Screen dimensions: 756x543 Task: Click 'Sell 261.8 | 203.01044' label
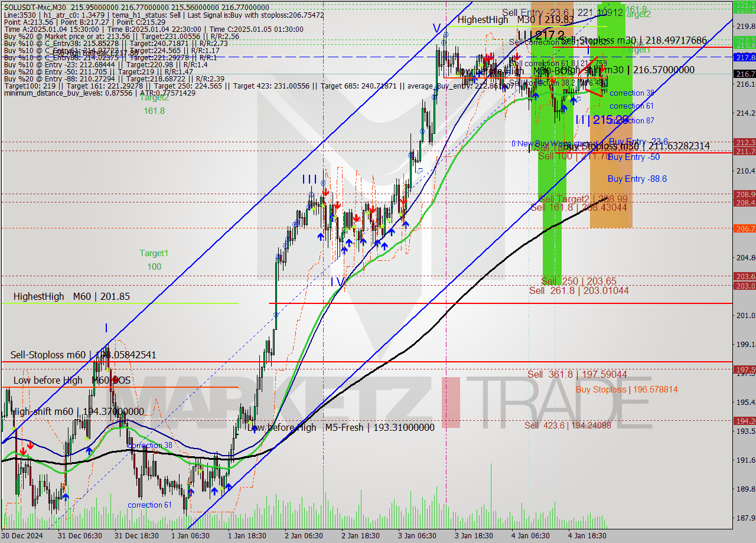point(579,290)
